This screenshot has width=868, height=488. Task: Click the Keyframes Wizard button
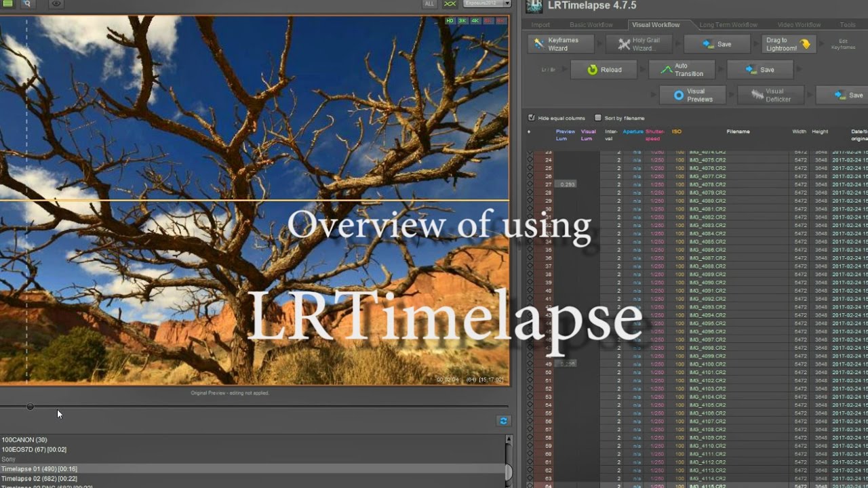[x=561, y=44]
